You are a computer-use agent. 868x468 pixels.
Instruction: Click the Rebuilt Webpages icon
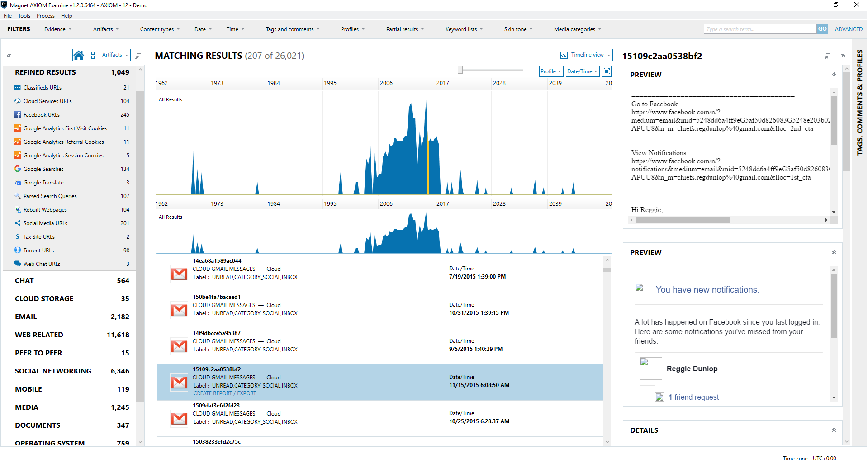pos(18,210)
